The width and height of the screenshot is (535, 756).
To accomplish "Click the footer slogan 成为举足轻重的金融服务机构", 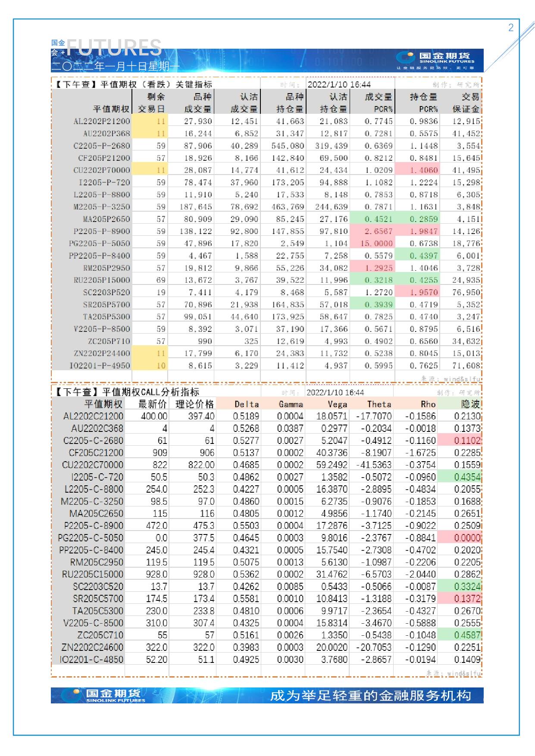I will tap(371, 696).
